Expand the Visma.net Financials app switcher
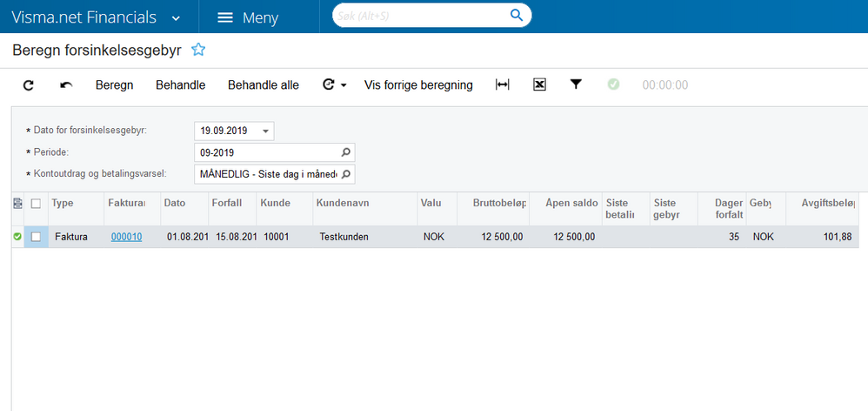The height and width of the screenshot is (411, 868). (x=177, y=17)
